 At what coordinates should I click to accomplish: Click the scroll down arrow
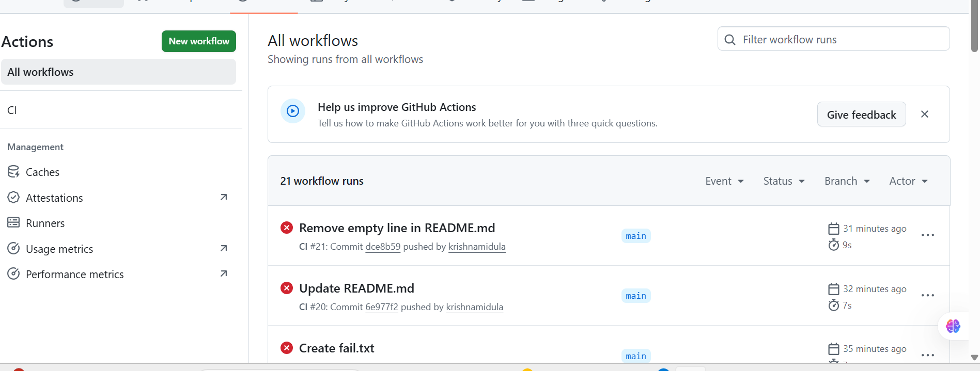click(974, 357)
